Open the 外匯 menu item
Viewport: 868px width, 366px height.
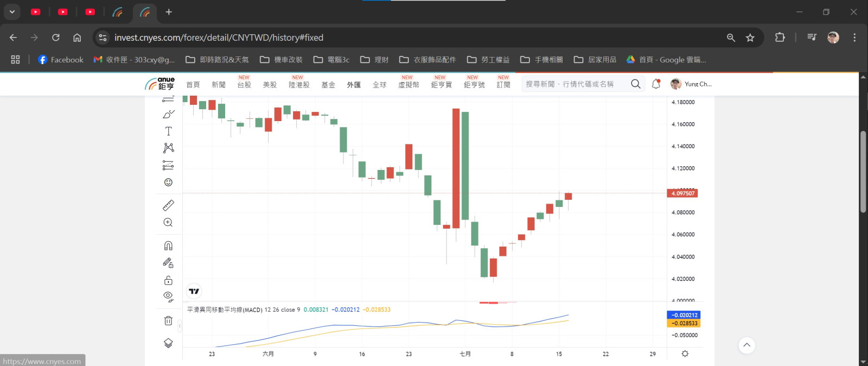tap(354, 85)
